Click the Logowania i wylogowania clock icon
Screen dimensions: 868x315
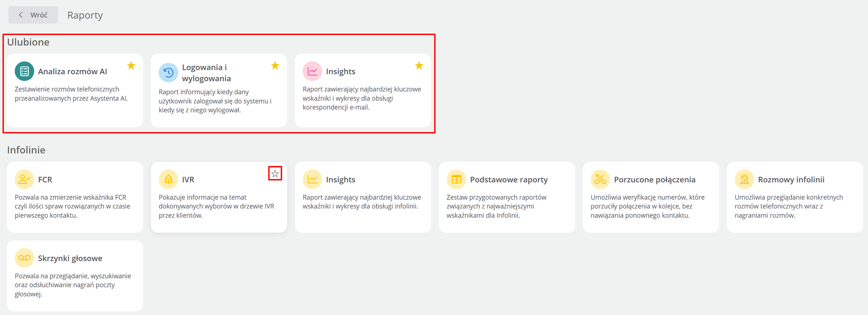[168, 73]
